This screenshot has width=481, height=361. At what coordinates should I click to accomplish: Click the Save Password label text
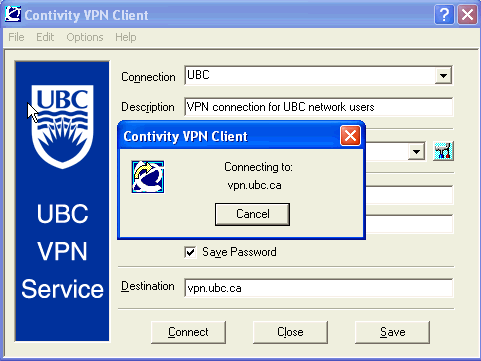(239, 252)
